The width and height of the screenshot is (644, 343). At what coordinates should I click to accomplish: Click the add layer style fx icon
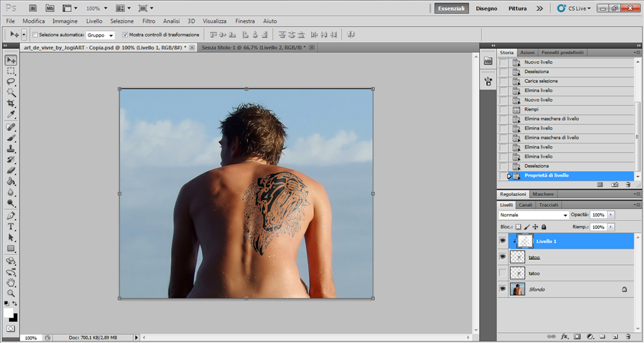coord(564,337)
